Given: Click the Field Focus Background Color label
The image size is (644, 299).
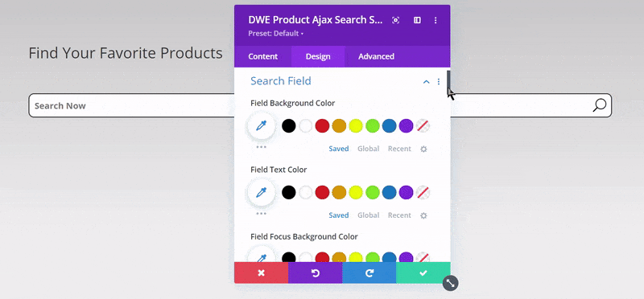Looking at the screenshot, I should [304, 236].
